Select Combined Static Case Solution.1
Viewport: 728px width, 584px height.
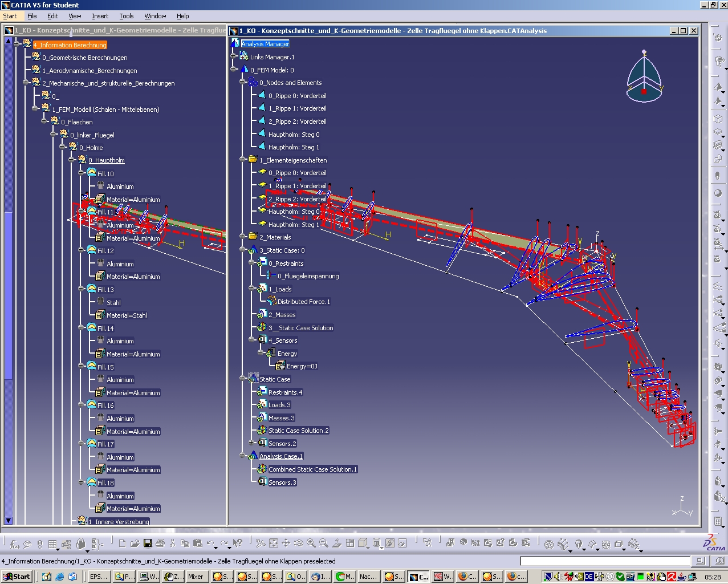[x=312, y=469]
